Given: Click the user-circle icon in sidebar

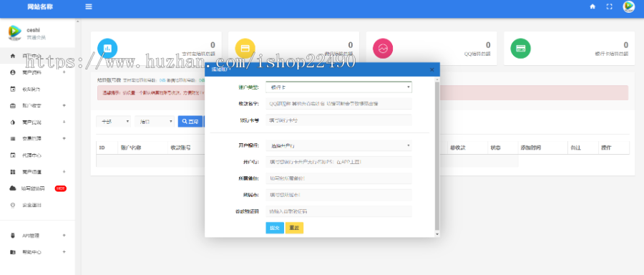Looking at the screenshot, I should [x=13, y=72].
